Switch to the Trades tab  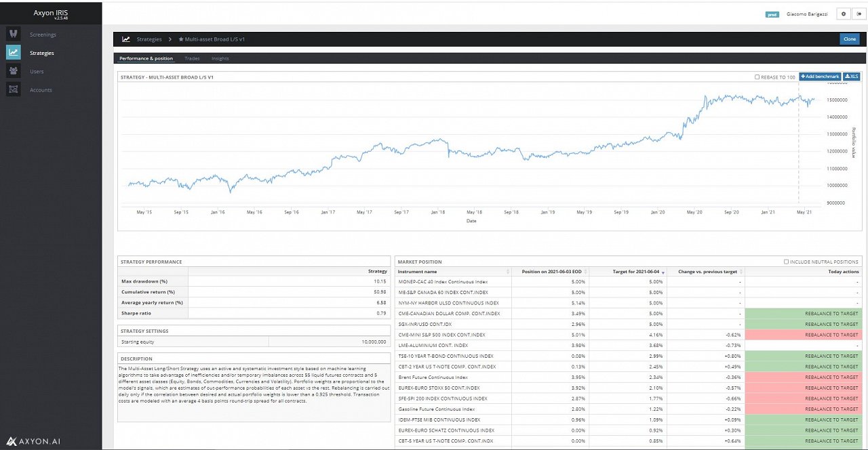(x=192, y=59)
